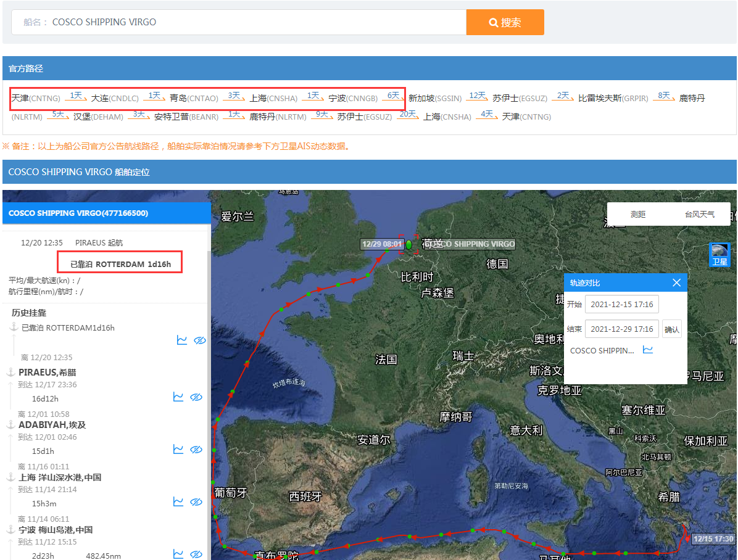Toggle visibility of 宁波 梅山岛港 track
The image size is (738, 560).
(196, 554)
